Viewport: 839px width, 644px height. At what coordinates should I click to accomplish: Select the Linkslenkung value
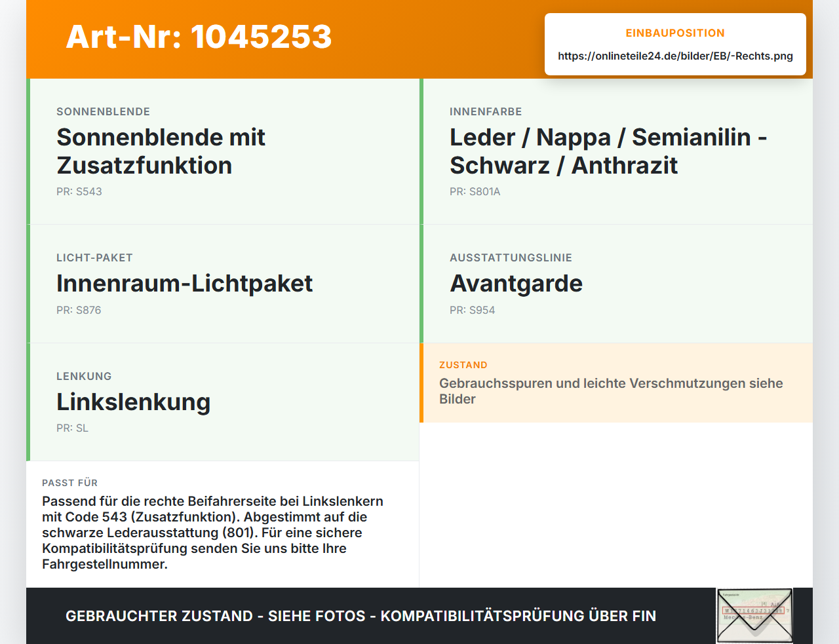[133, 402]
